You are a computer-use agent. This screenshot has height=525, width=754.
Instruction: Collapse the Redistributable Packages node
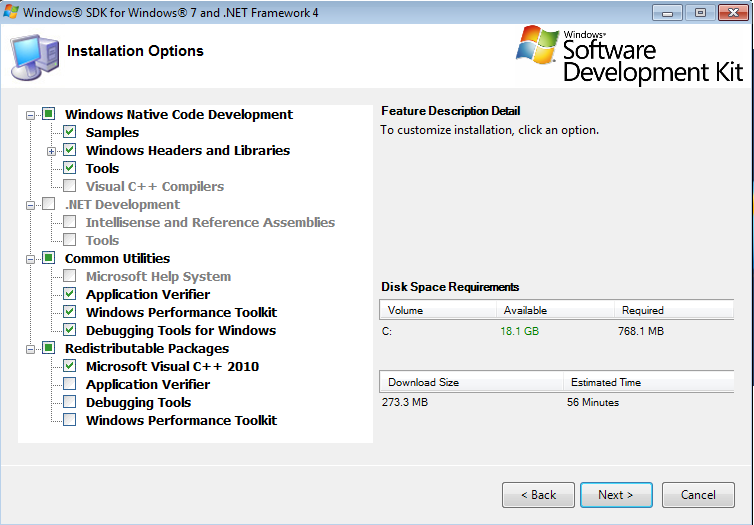[30, 349]
